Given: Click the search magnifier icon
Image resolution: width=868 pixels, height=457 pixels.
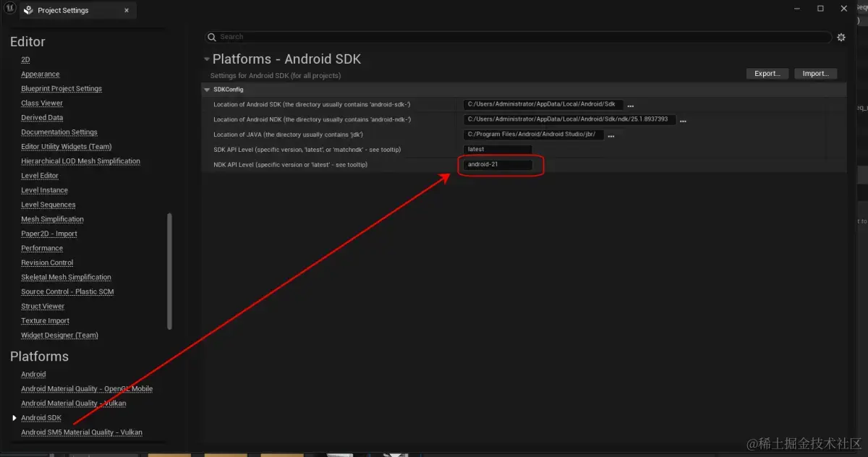Looking at the screenshot, I should click(x=212, y=37).
